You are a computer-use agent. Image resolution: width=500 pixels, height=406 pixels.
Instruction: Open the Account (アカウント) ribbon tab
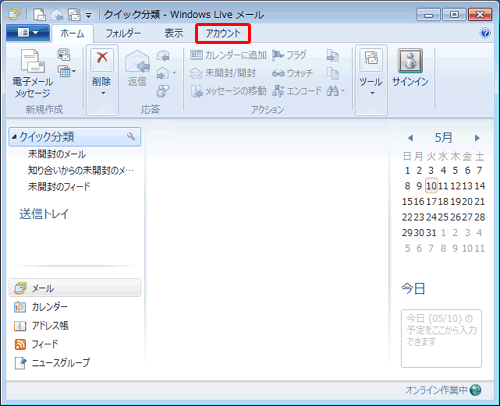coord(223,33)
